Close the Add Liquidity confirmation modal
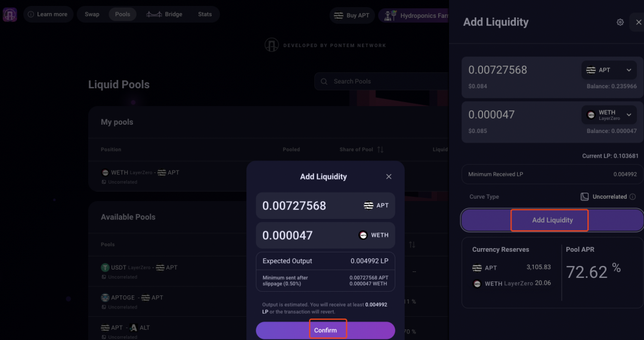This screenshot has height=340, width=644. [x=389, y=177]
